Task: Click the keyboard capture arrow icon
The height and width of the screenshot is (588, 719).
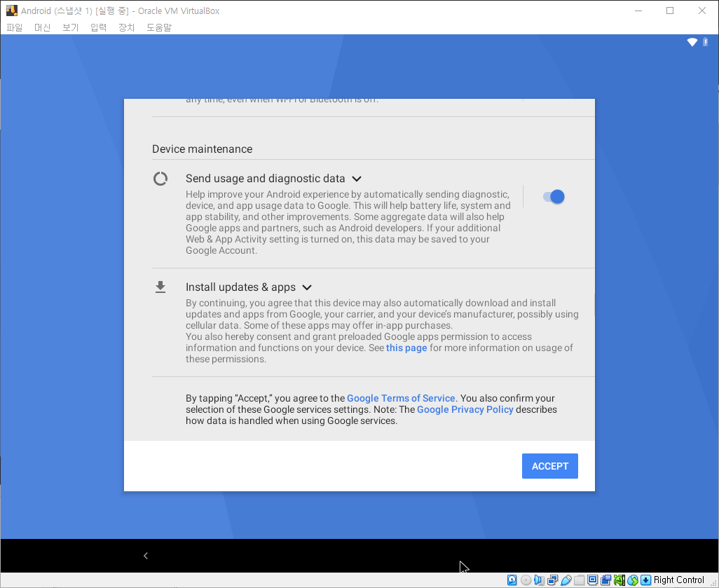Action: [x=645, y=580]
